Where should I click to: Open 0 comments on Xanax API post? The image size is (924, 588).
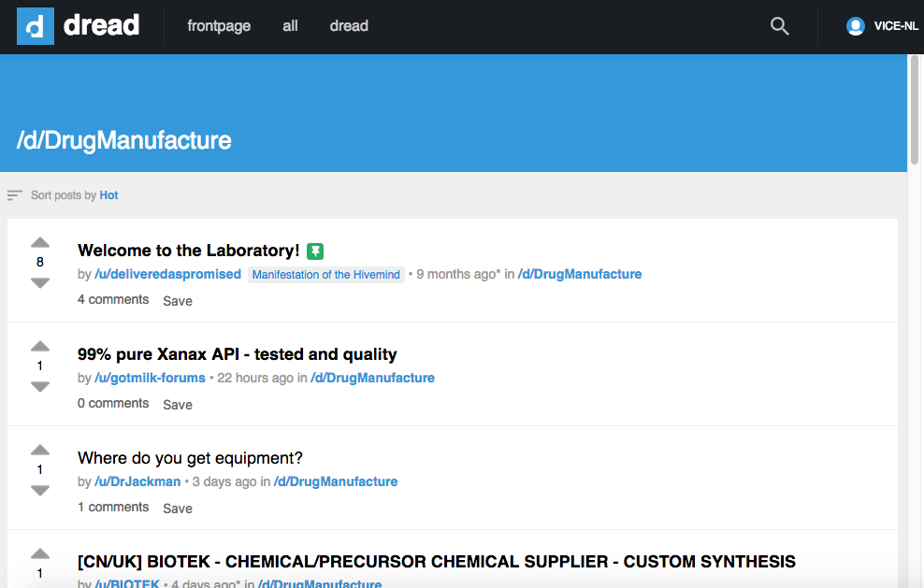tap(113, 403)
